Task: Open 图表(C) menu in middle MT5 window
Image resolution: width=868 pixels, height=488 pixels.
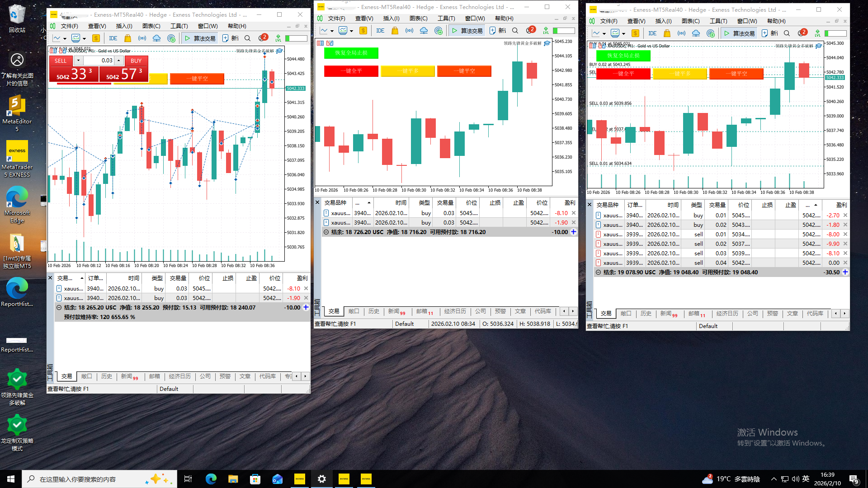Action: pyautogui.click(x=418, y=19)
